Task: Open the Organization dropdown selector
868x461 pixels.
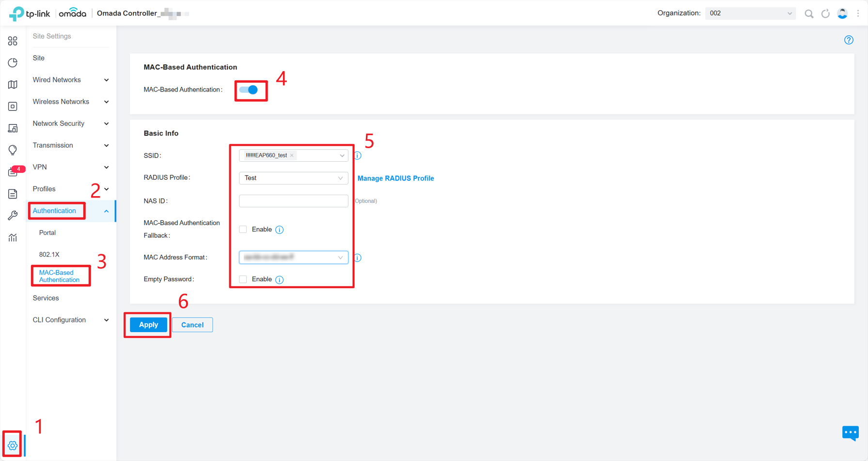Action: [x=750, y=13]
